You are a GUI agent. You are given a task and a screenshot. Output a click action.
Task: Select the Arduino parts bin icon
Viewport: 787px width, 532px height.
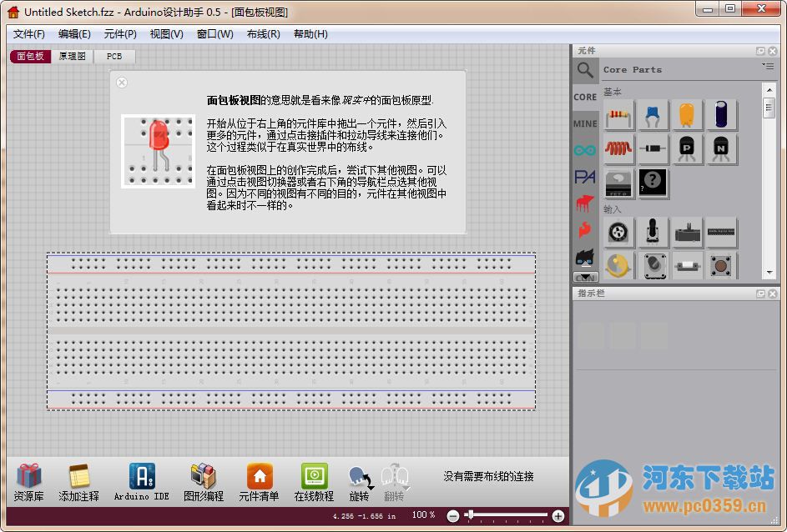pos(585,150)
